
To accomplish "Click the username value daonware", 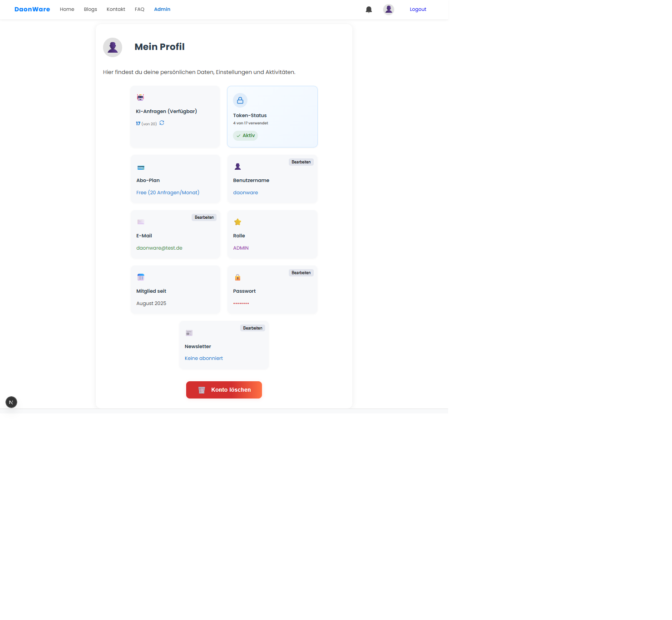I will [246, 192].
